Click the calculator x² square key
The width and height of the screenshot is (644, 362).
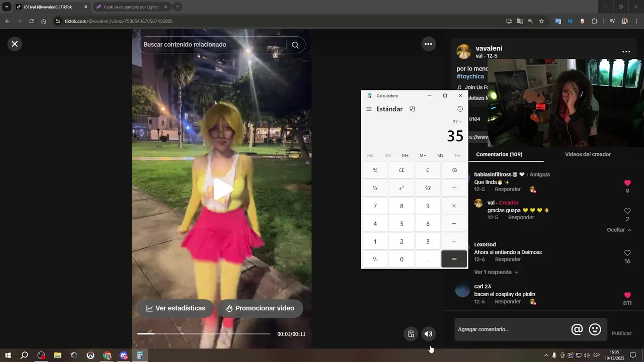[x=401, y=188]
